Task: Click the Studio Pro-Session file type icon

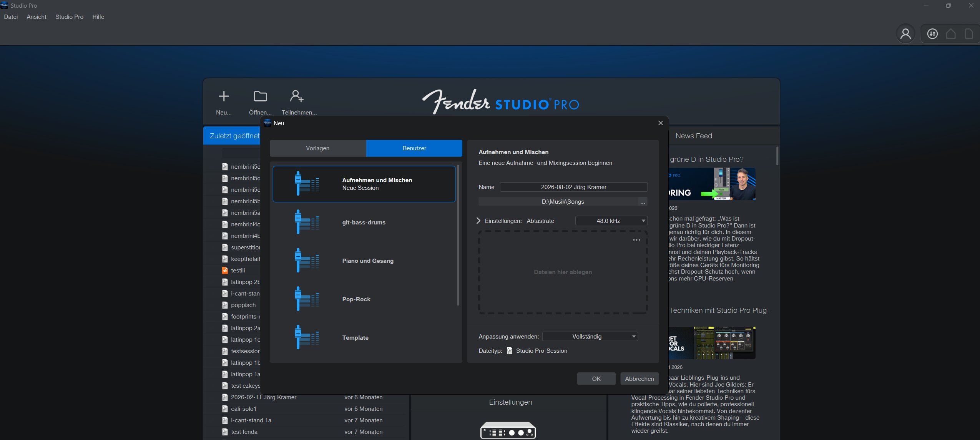Action: point(509,351)
